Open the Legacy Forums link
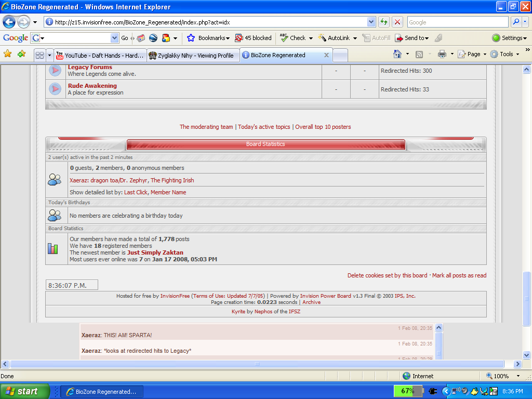 (x=90, y=67)
